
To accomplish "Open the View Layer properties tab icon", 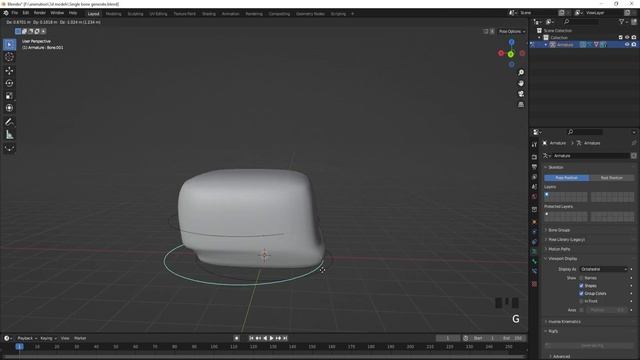I will pos(534,177).
